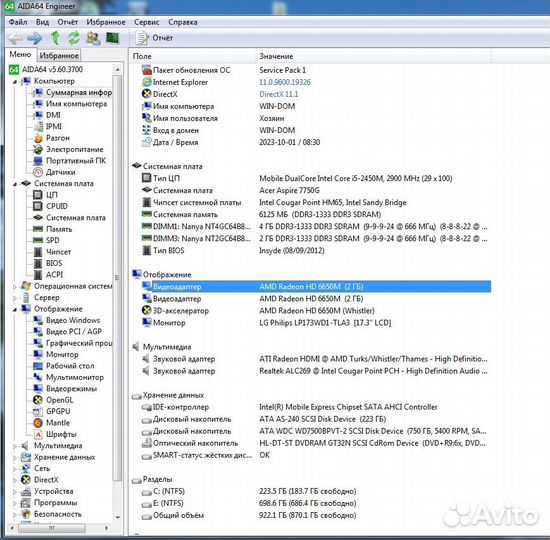Click the GPGPU icon in tree
Screen dimensions: 550x540
[x=38, y=411]
